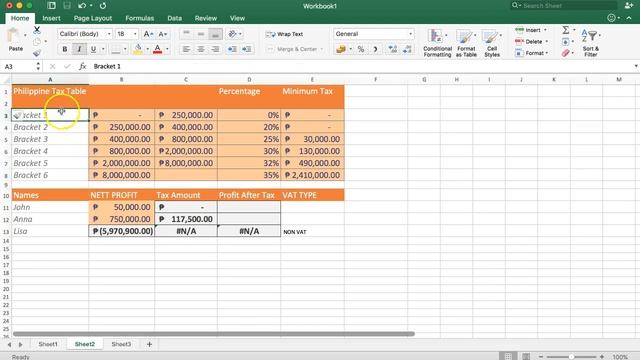Redo with the circular arrow icon
This screenshot has height=360, width=640.
pos(103,6)
